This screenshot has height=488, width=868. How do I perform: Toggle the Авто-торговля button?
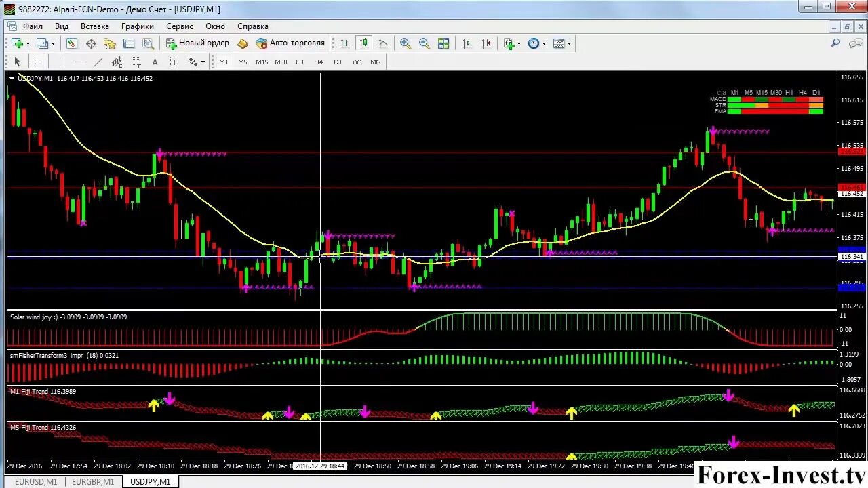[x=290, y=43]
